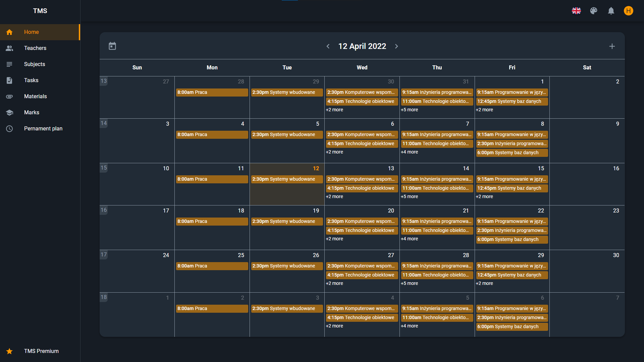
Task: Expand hidden events via '+5 more' on April 14
Action: (409, 196)
